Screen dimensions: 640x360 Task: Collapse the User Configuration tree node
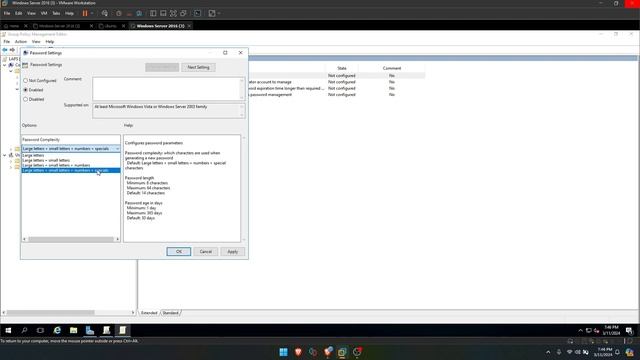pyautogui.click(x=4, y=155)
